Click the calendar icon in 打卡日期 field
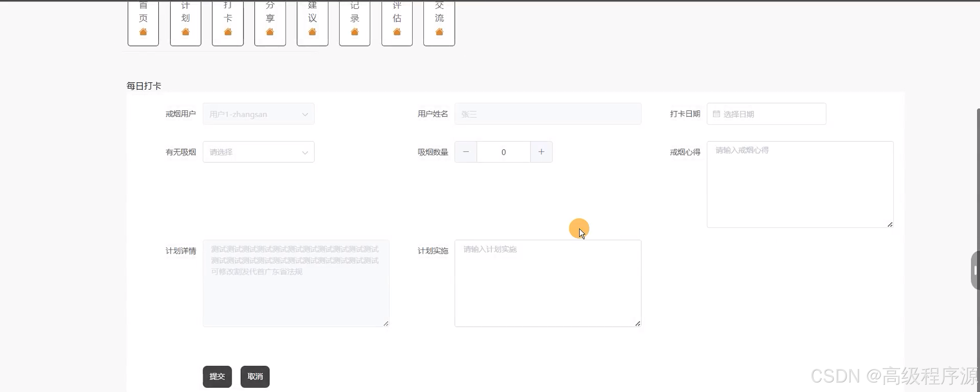980x392 pixels. click(x=716, y=114)
